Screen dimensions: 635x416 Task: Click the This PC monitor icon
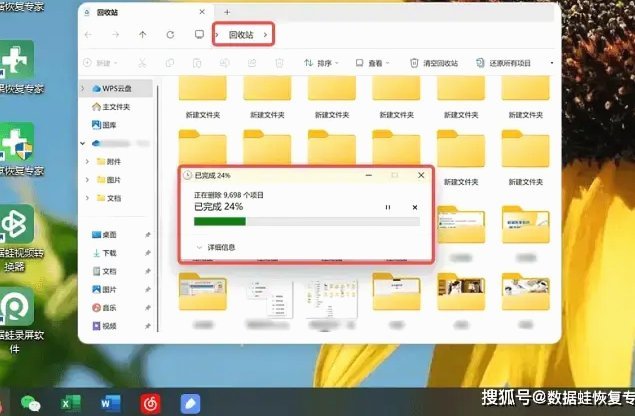tap(199, 34)
